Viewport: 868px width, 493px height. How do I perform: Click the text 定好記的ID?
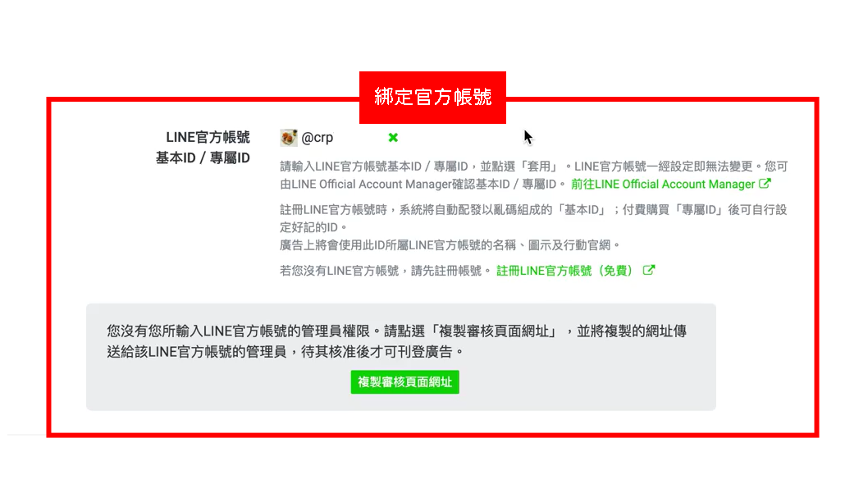click(x=314, y=227)
